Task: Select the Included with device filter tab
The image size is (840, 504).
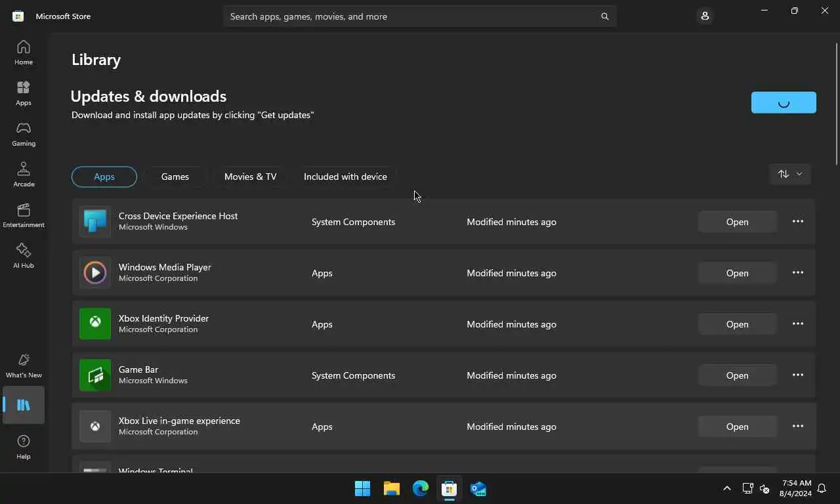Action: 345,177
